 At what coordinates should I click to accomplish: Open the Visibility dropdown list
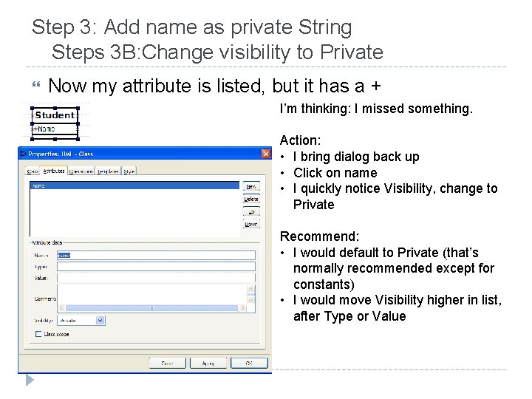[x=81, y=320]
